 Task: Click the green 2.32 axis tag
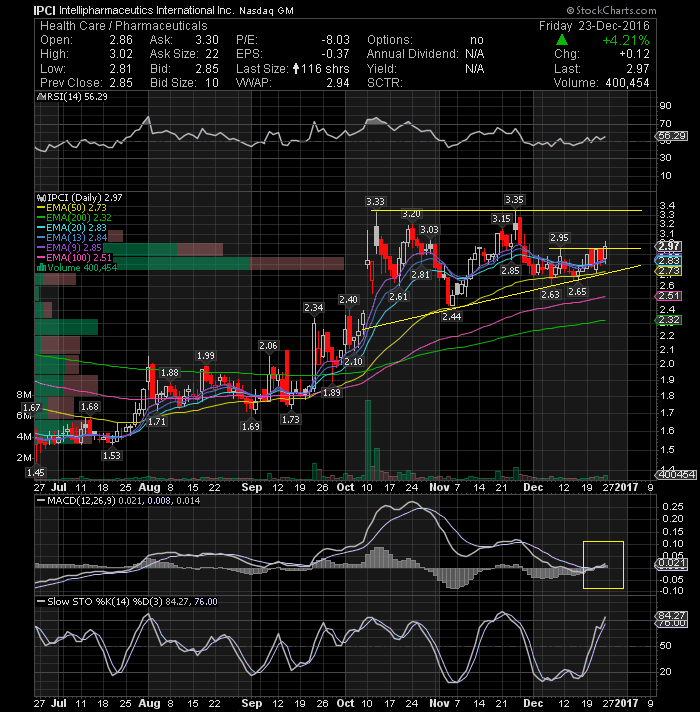(668, 320)
